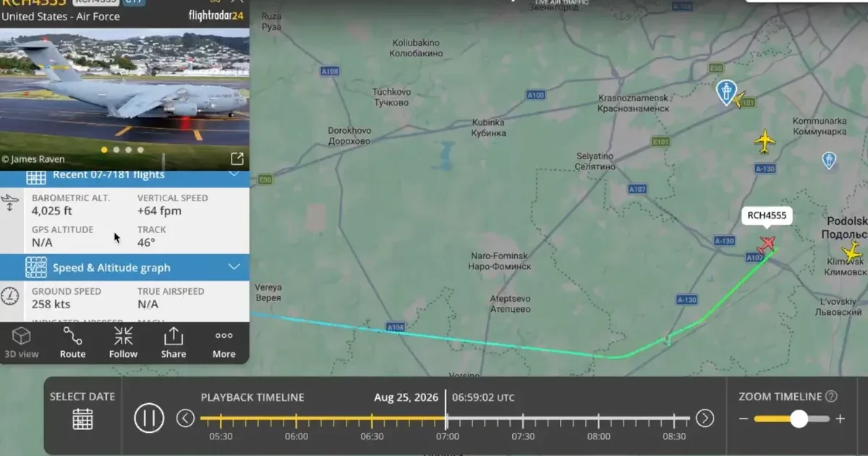Share this flight
868x456 pixels.
(174, 343)
